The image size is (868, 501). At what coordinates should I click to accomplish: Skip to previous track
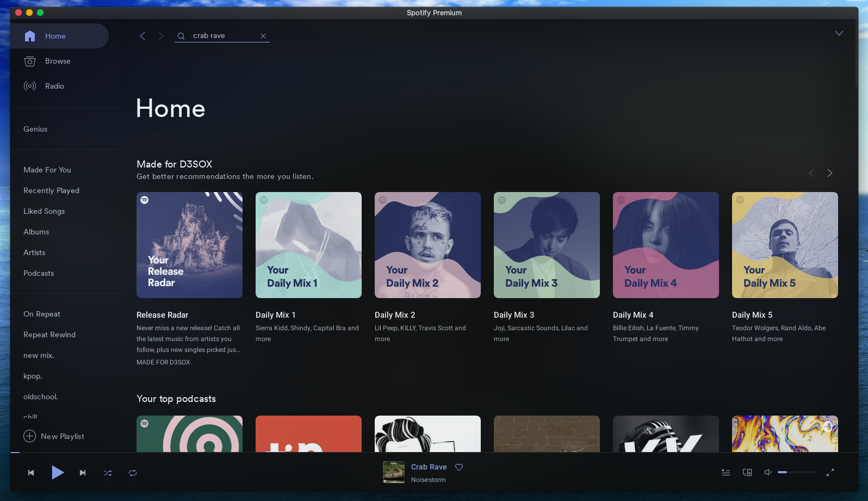[x=31, y=473]
